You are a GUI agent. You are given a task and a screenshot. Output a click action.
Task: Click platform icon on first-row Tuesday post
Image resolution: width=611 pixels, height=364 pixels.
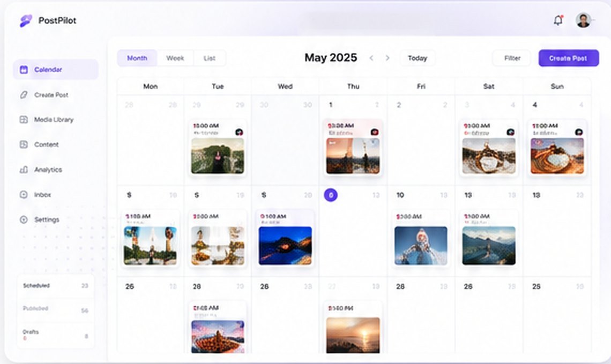pos(239,132)
